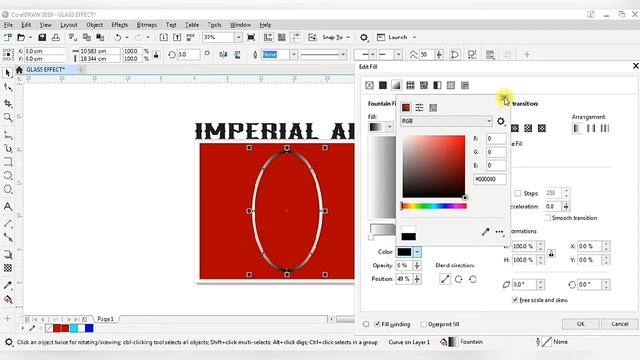Screen dimensions: 640x360
Task: Open the Fill preset dropdown
Action: pyautogui.click(x=389, y=127)
